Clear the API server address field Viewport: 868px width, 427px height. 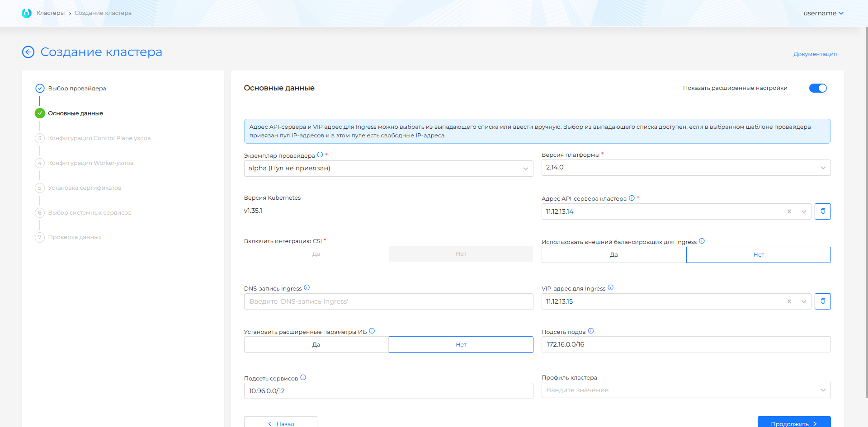point(789,211)
